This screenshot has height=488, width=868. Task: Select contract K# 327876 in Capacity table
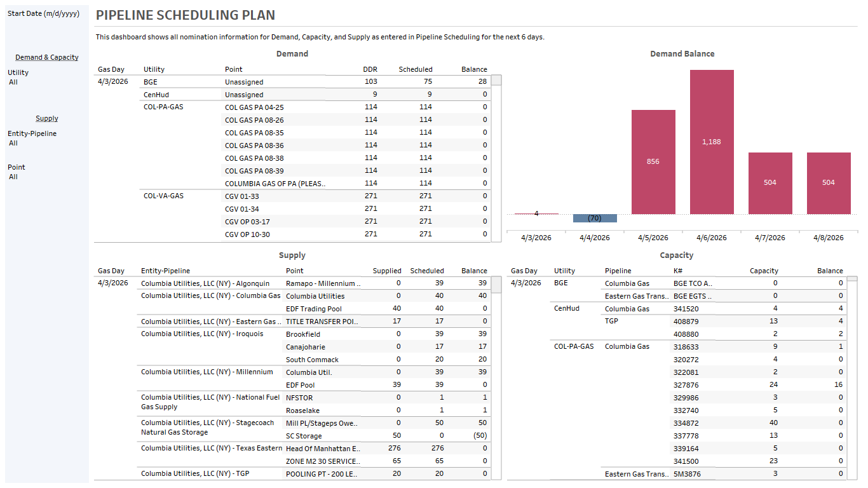coord(686,385)
